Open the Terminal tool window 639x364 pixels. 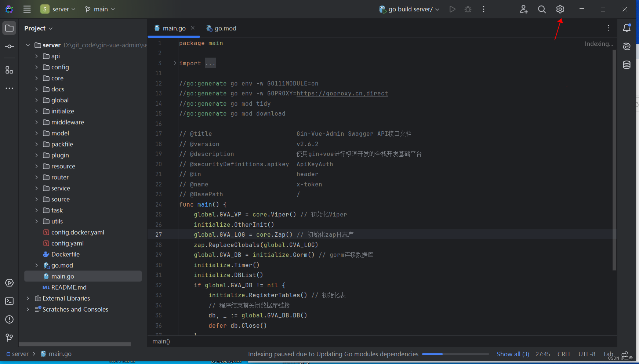(x=9, y=301)
